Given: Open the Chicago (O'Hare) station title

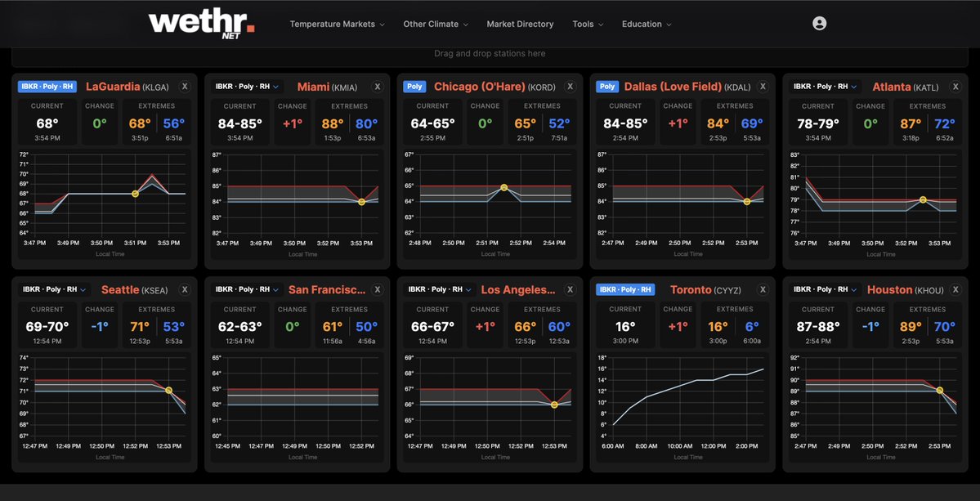Looking at the screenshot, I should pyautogui.click(x=480, y=87).
